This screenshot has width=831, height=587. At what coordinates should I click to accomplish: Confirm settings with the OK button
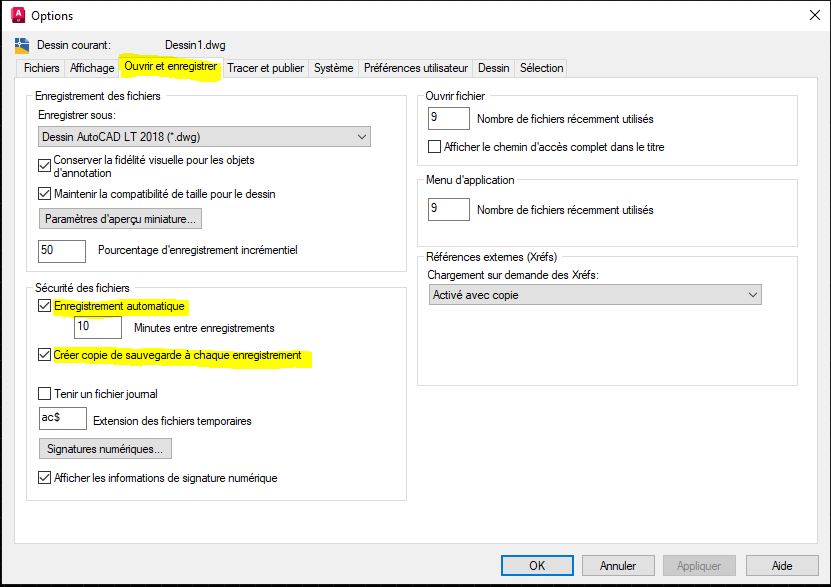[537, 565]
